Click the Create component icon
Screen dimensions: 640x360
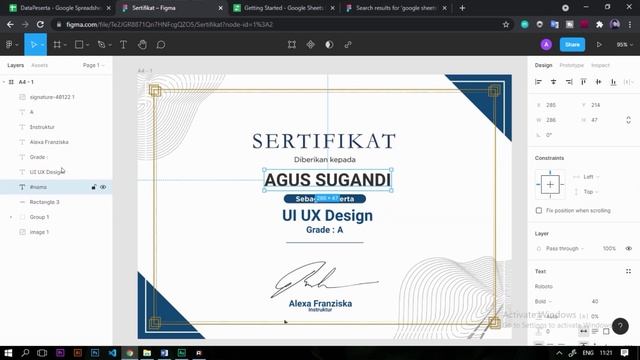[x=311, y=44]
